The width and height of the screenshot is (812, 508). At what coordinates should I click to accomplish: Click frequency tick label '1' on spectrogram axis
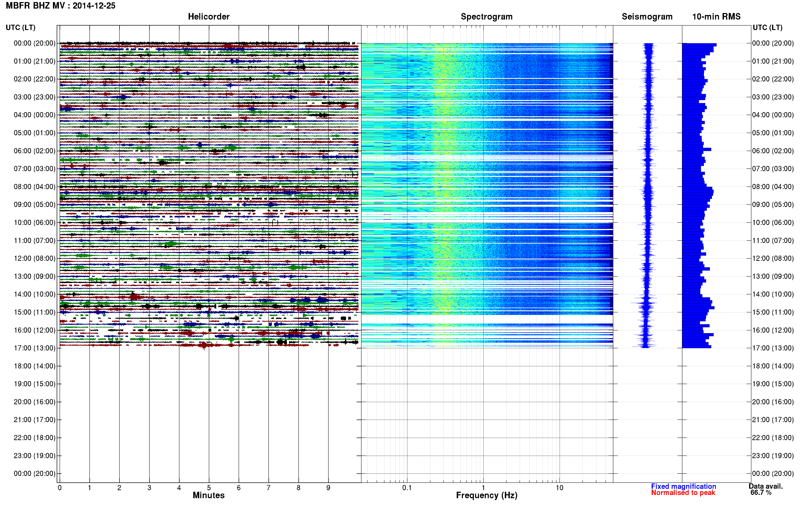point(483,488)
